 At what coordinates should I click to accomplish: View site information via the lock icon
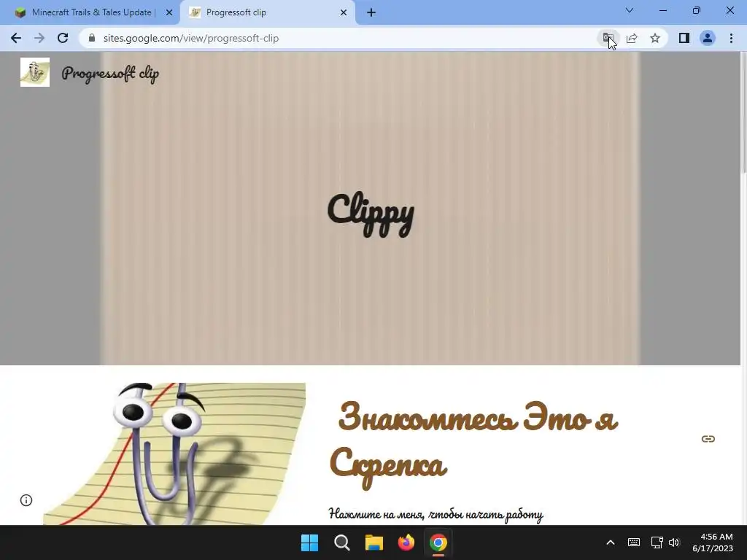pos(92,38)
